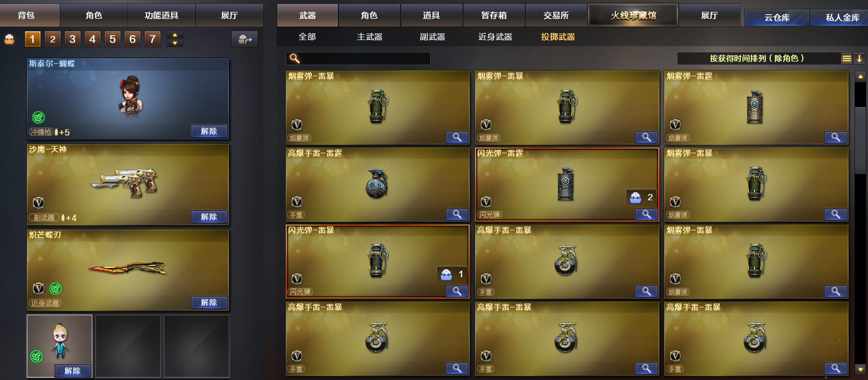Click backpack slot 2 badge on 闪光弹-雷霆
Screen dimensions: 868x380
642,197
